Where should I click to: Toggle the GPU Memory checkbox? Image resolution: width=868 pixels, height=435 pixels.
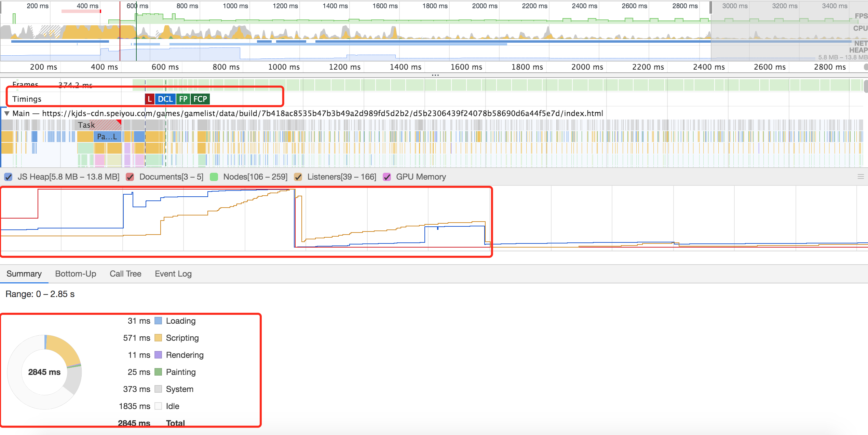387,177
